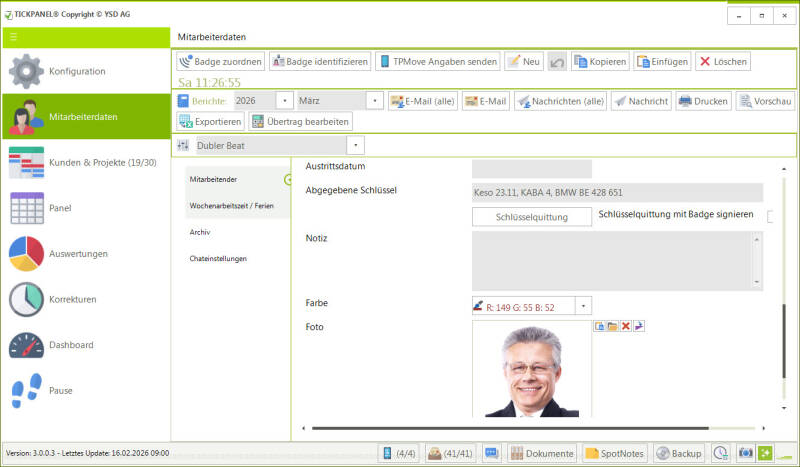Click the Backup button
800x467 pixels.
[x=679, y=453]
